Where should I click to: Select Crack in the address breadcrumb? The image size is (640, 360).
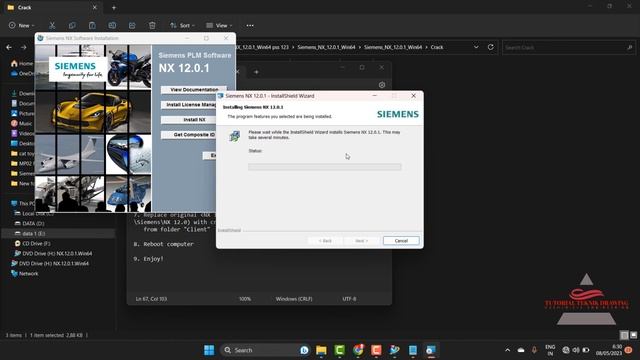point(437,47)
